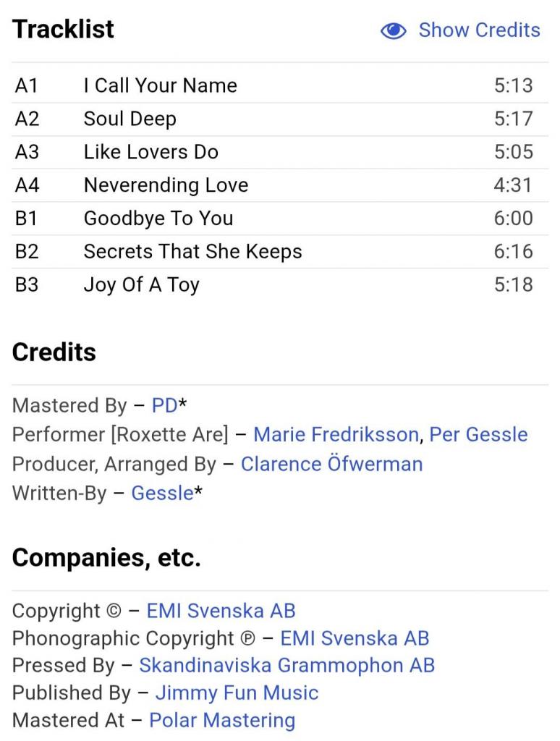560x741 pixels.
Task: Click the Gessle written-by link
Action: click(x=162, y=493)
